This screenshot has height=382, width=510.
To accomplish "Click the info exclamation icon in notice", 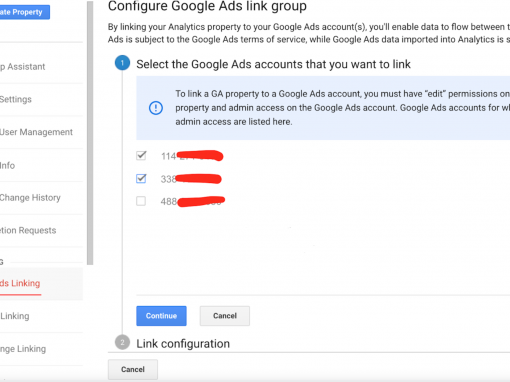I will (x=156, y=108).
